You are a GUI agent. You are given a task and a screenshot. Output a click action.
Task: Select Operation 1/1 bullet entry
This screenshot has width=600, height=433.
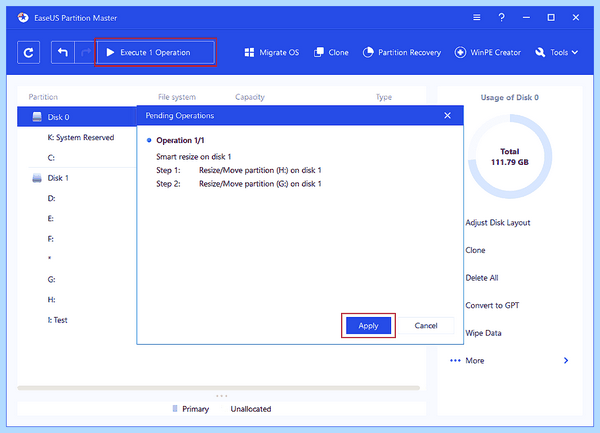[x=176, y=140]
